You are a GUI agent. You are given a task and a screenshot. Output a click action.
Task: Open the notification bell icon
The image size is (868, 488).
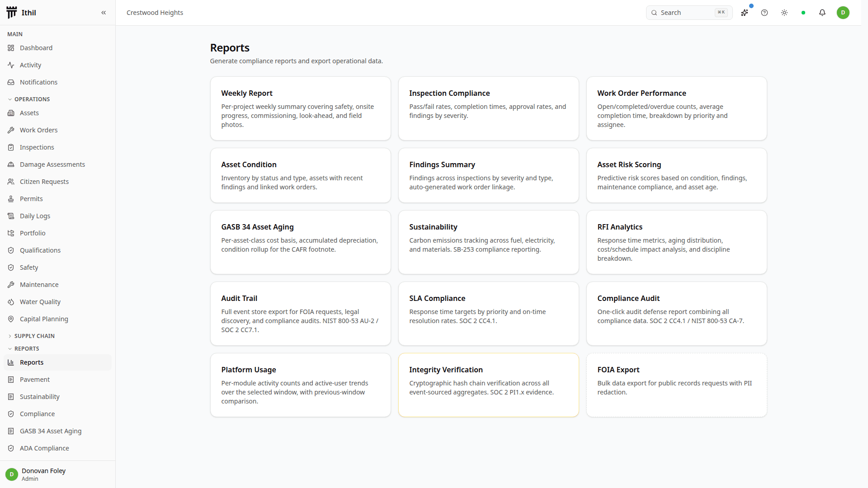click(822, 13)
